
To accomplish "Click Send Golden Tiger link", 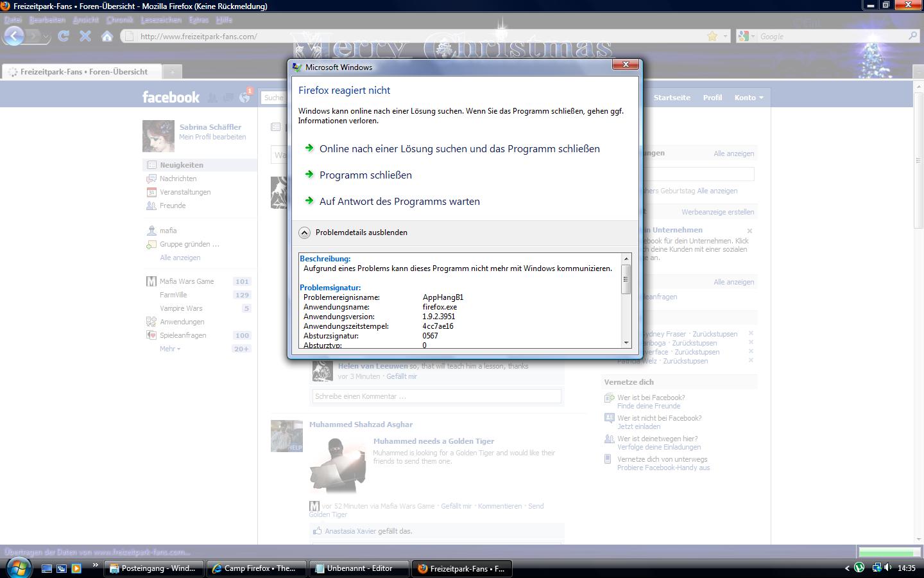I will [426, 510].
